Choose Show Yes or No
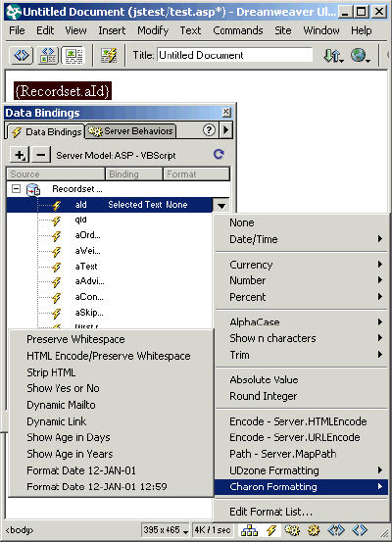 point(111,388)
